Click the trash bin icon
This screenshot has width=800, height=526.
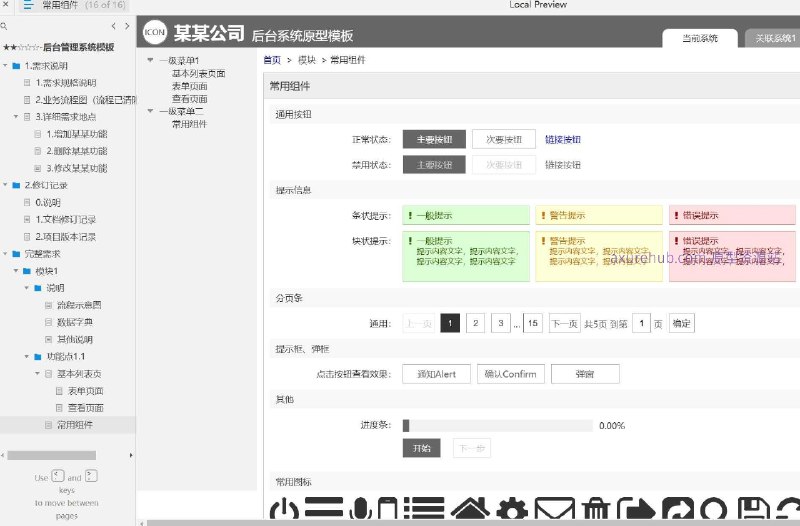(595, 509)
